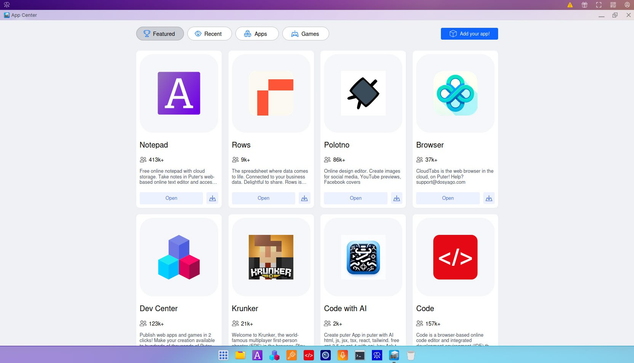Viewport: 634px width, 363px height.
Task: Launch the red Code editor in taskbar
Action: click(309, 355)
